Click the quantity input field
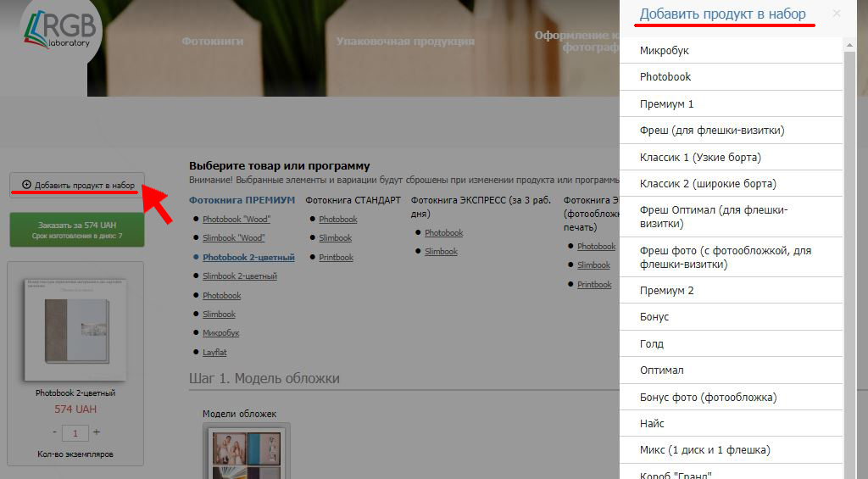Image resolution: width=868 pixels, height=479 pixels. 75,433
